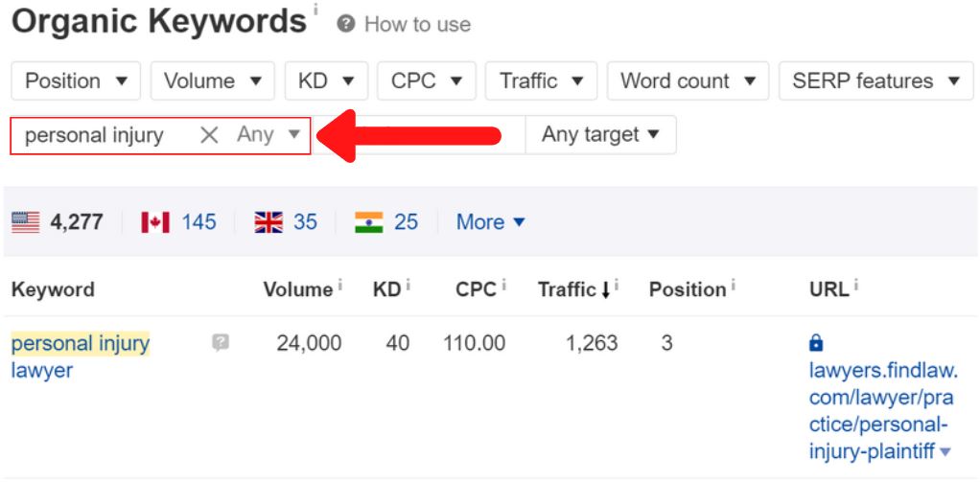Viewport: 980px width, 482px height.
Task: Open the KD filter dropdown
Action: tap(326, 80)
